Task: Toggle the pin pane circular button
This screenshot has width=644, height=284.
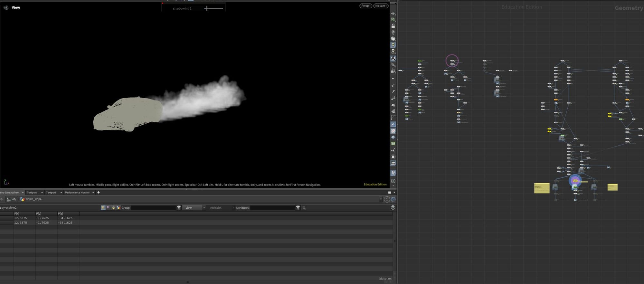Action: pyautogui.click(x=393, y=199)
